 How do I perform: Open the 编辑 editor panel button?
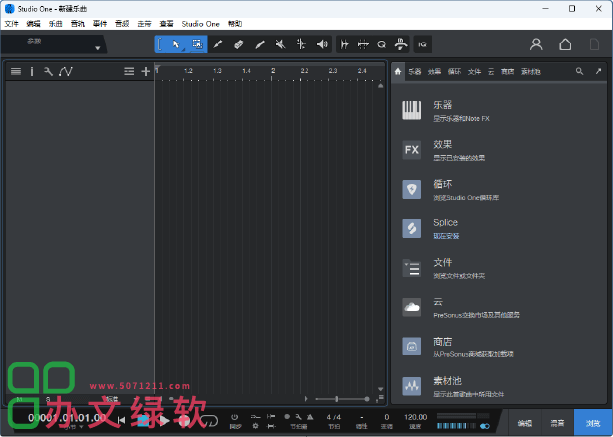[525, 423]
